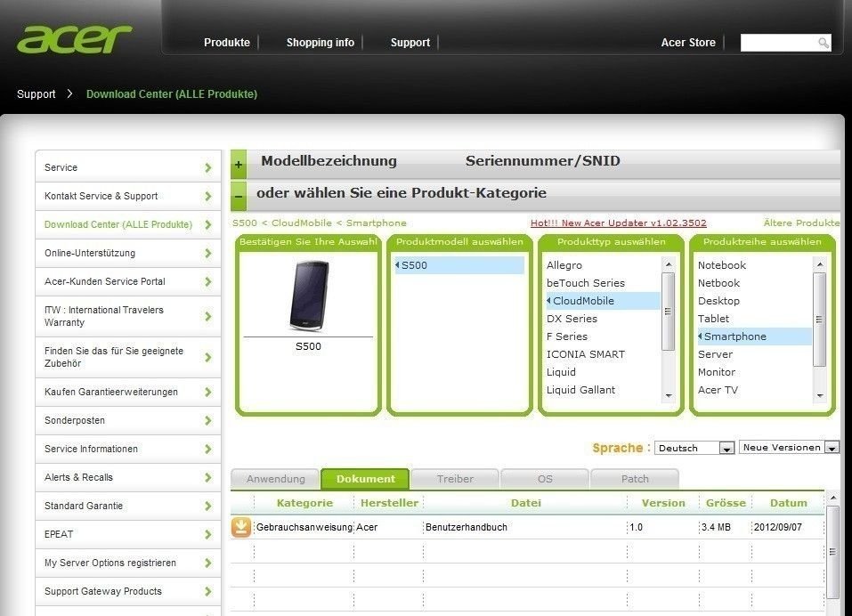Click the arrow beside My Server Options registrieren
Image resolution: width=852 pixels, height=616 pixels.
208,563
